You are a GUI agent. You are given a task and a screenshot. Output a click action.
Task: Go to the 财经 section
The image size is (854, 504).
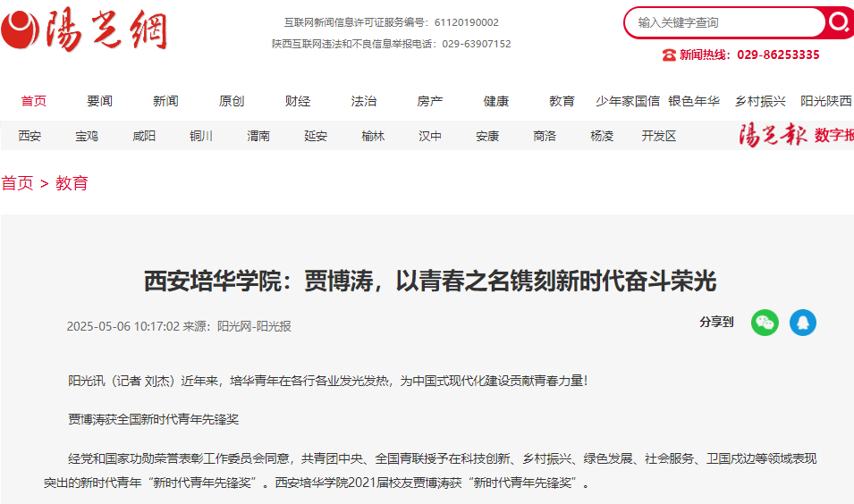tap(298, 101)
